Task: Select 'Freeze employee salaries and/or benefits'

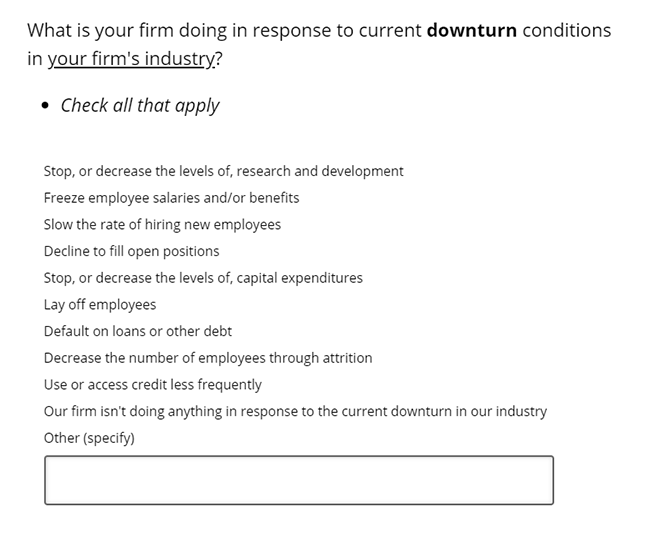Action: [x=171, y=198]
